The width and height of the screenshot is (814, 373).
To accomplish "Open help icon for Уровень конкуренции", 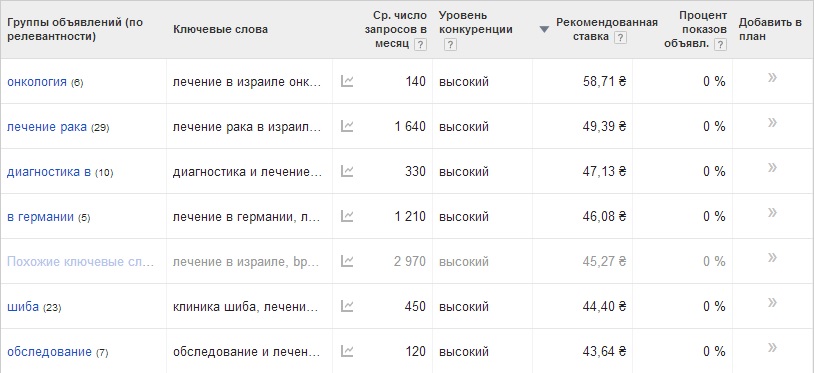I will coord(450,45).
